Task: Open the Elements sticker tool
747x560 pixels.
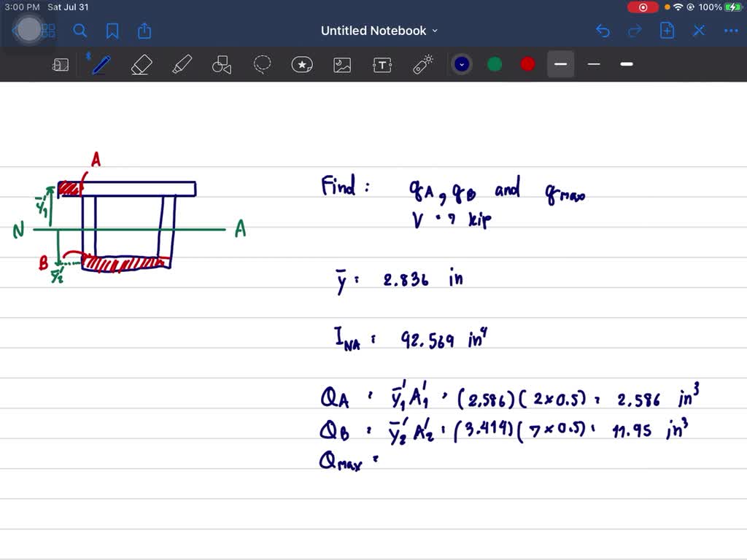Action: click(302, 64)
